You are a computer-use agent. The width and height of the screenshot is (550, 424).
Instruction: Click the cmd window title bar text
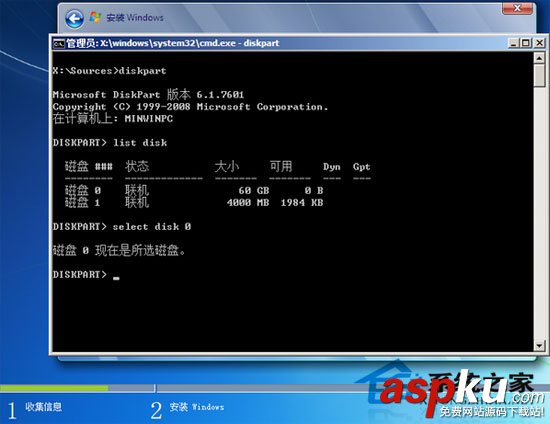[x=173, y=43]
